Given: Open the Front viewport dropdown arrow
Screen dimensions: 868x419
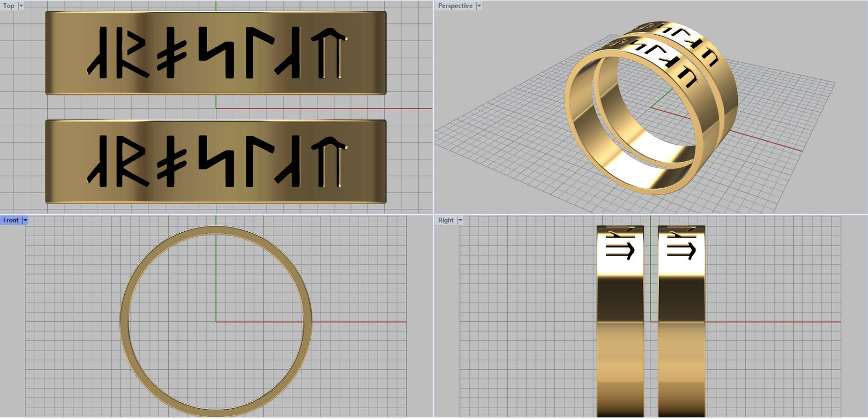Looking at the screenshot, I should [25, 220].
